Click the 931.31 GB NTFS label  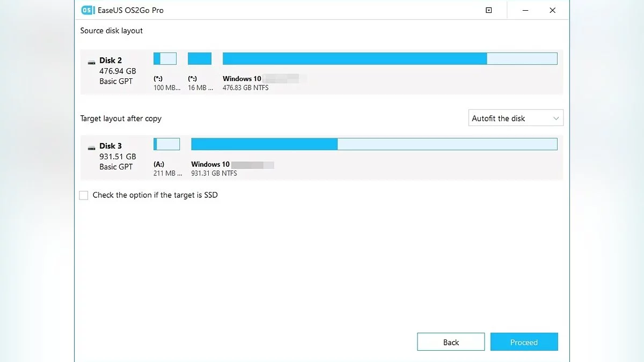pos(214,173)
